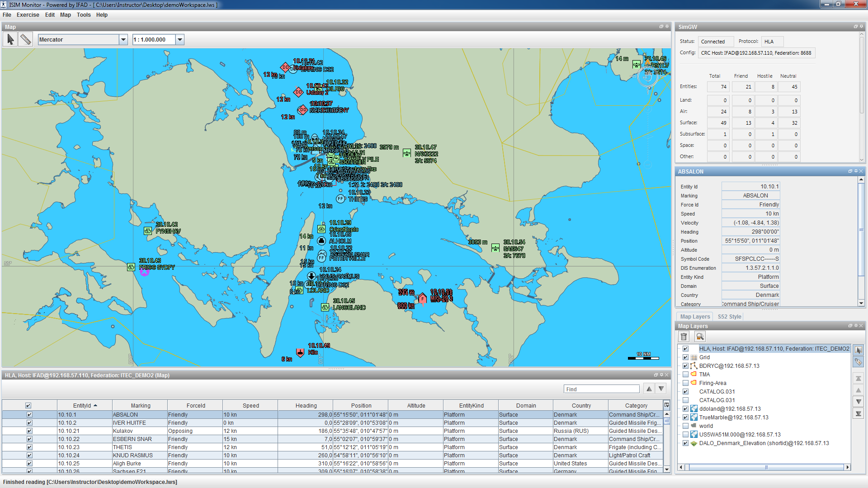Uncheck DALO_Denmark_Elevation layer checkbox

685,443
